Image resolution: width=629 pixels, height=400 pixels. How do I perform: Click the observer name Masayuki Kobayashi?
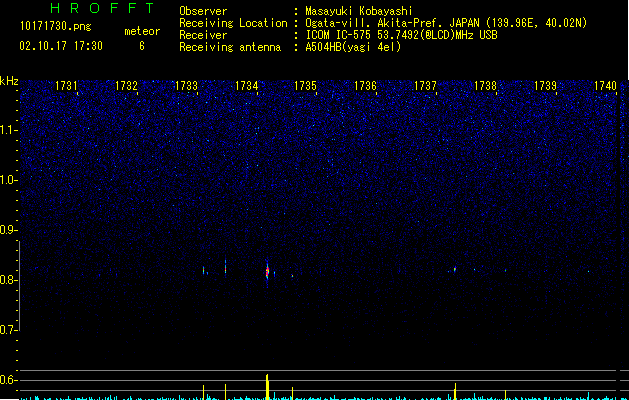coord(359,11)
